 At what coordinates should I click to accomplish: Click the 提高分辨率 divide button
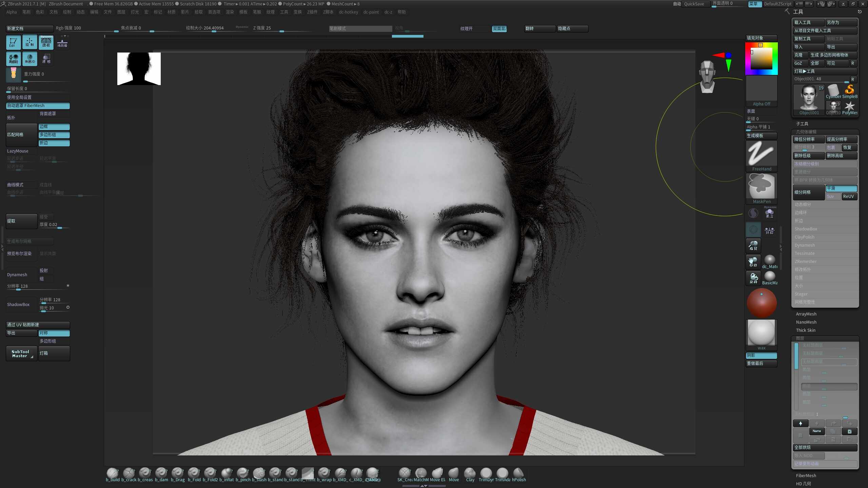[842, 139]
